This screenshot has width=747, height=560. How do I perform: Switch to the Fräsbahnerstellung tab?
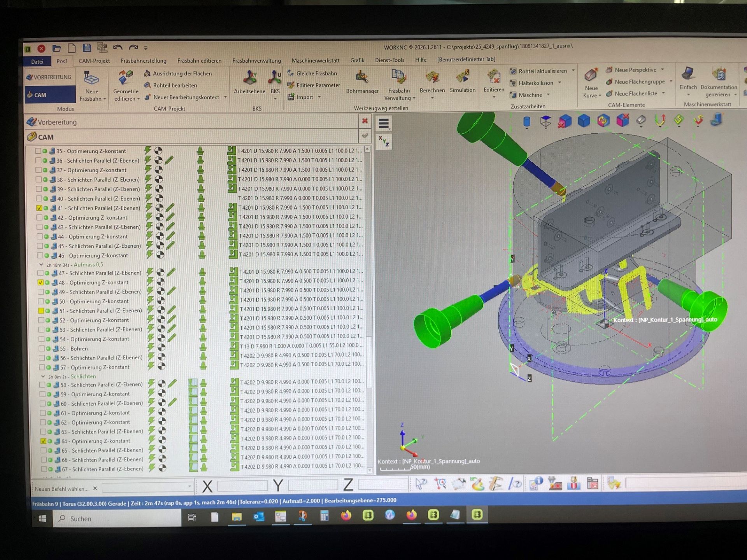pyautogui.click(x=144, y=61)
